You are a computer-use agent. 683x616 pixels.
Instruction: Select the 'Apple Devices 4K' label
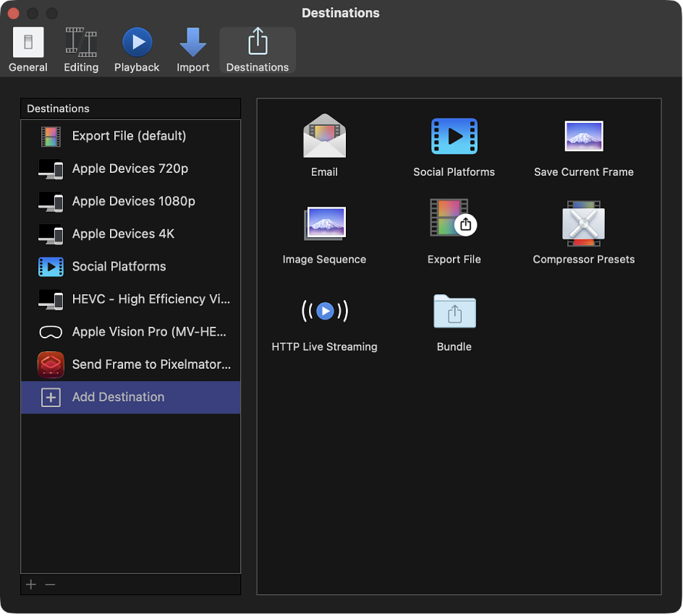coord(123,234)
